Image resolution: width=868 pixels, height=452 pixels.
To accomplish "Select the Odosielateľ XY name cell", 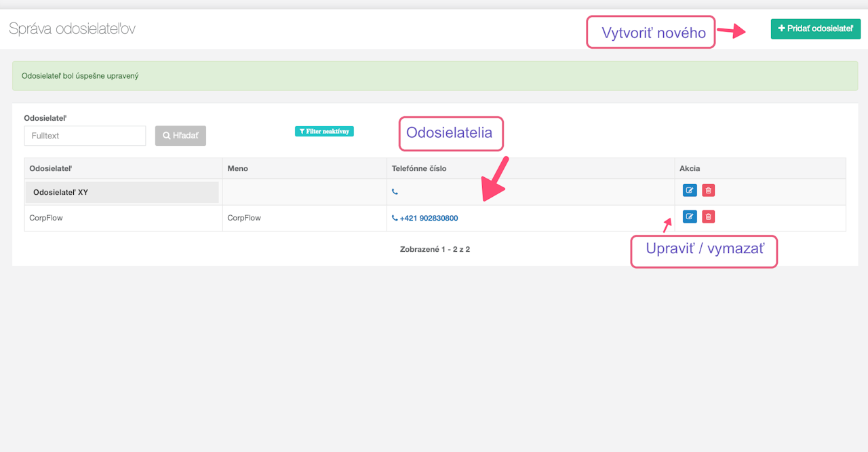I will pos(60,192).
